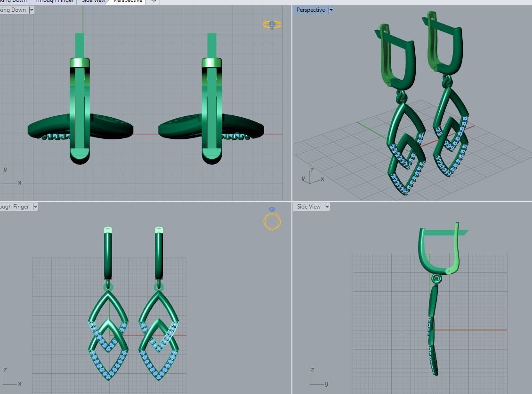Click the Looking Down viewport title label
The image size is (532, 394).
13,10
